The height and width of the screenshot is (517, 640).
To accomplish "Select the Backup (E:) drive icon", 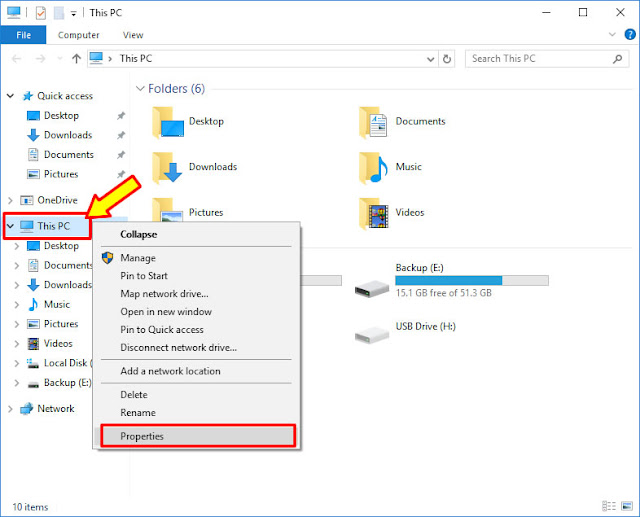I will pyautogui.click(x=372, y=288).
